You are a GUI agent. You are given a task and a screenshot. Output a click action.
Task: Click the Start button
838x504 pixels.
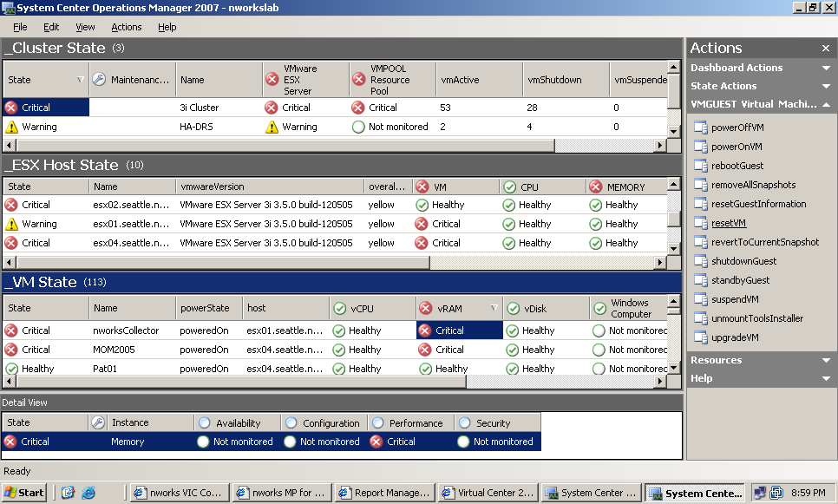[x=24, y=492]
